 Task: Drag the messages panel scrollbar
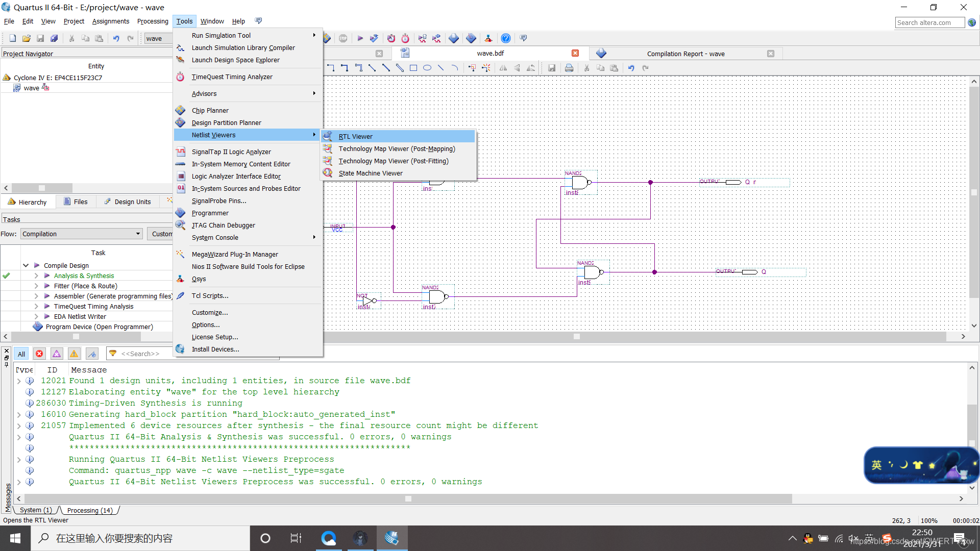point(410,498)
